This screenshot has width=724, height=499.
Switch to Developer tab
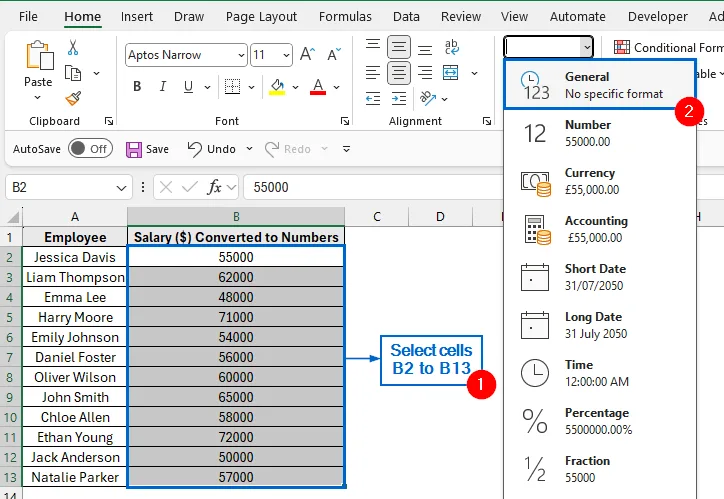(658, 17)
